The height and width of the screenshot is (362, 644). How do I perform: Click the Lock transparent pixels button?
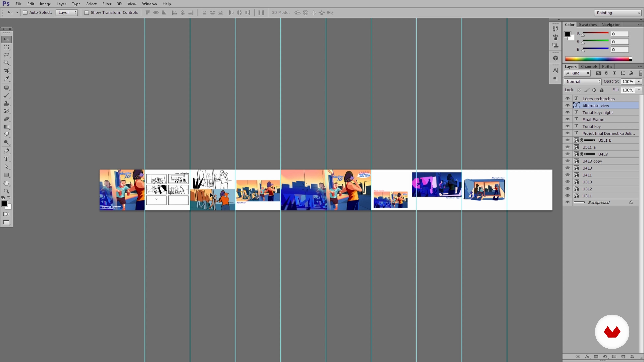[x=579, y=90]
